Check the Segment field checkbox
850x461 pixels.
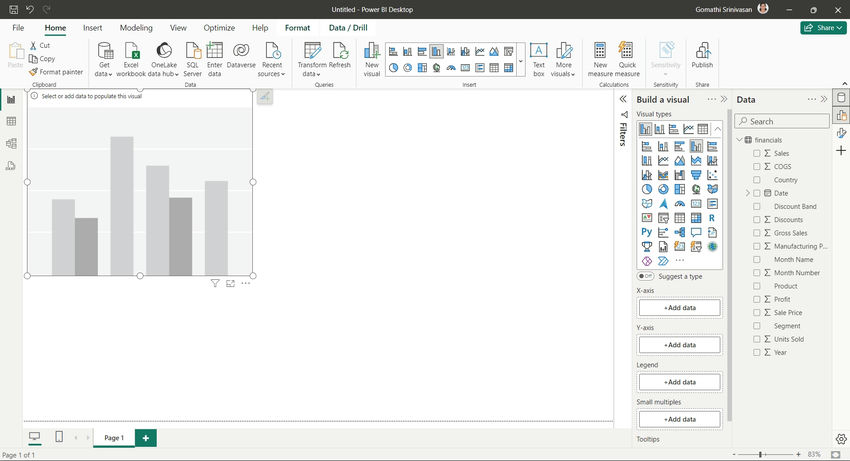tap(757, 326)
